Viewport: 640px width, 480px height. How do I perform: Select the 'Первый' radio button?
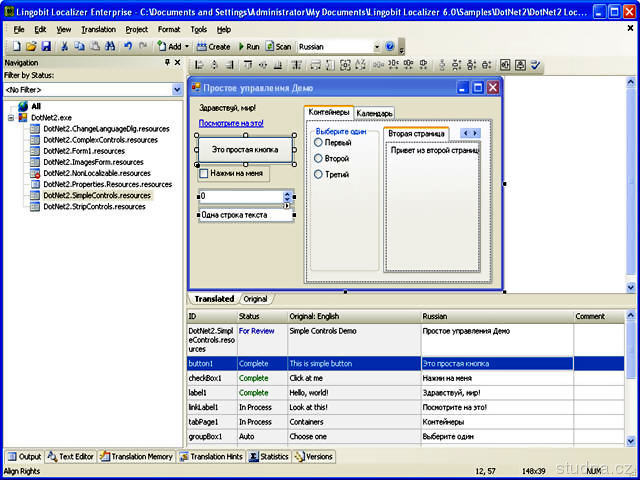(319, 143)
